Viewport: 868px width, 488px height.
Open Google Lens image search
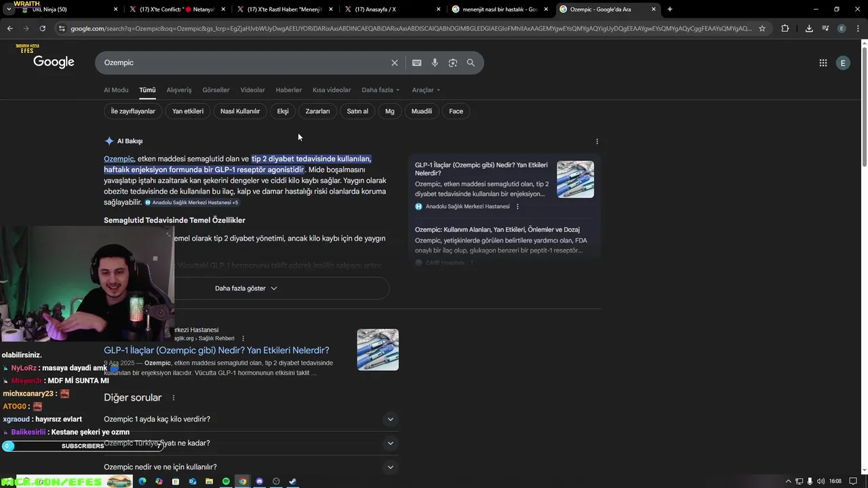coord(453,63)
